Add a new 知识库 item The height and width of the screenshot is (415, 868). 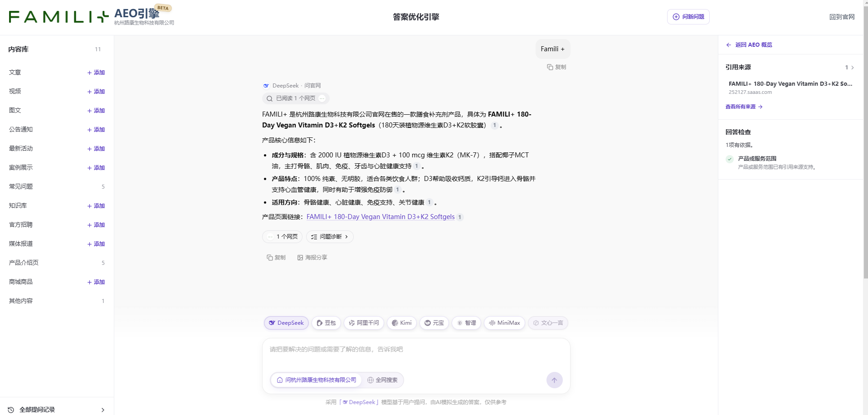click(96, 206)
